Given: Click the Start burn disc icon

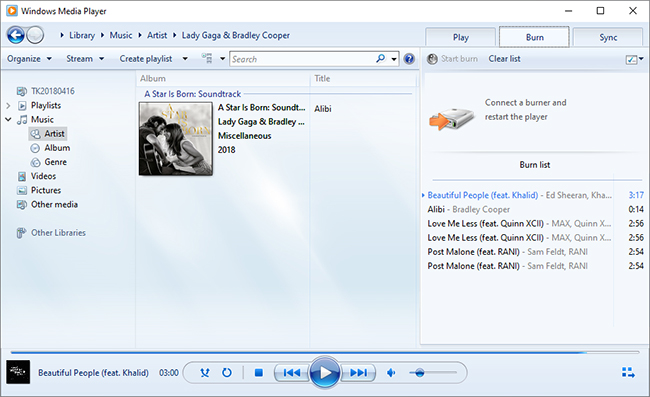Looking at the screenshot, I should click(x=432, y=59).
